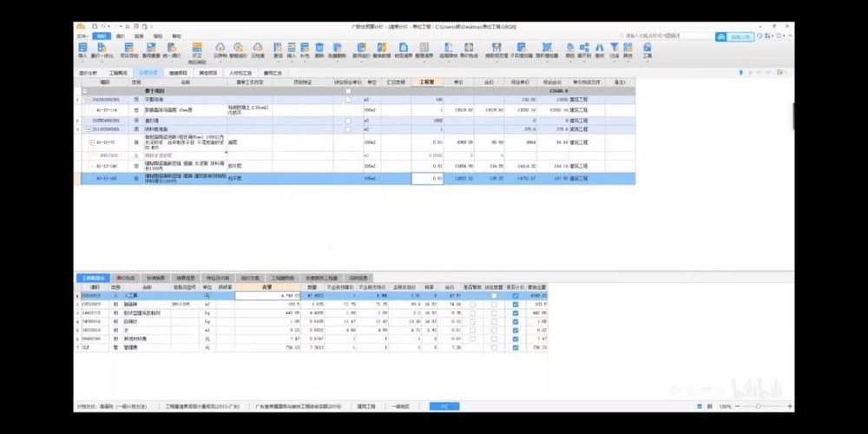Click the 含量 cell showing 4,797.23
868x434 pixels.
coord(268,296)
